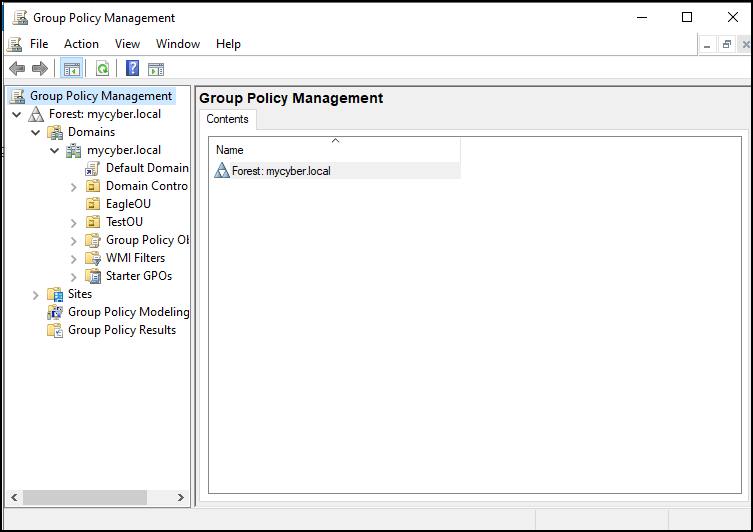Image resolution: width=753 pixels, height=532 pixels.
Task: Open the File menu
Action: tap(39, 44)
